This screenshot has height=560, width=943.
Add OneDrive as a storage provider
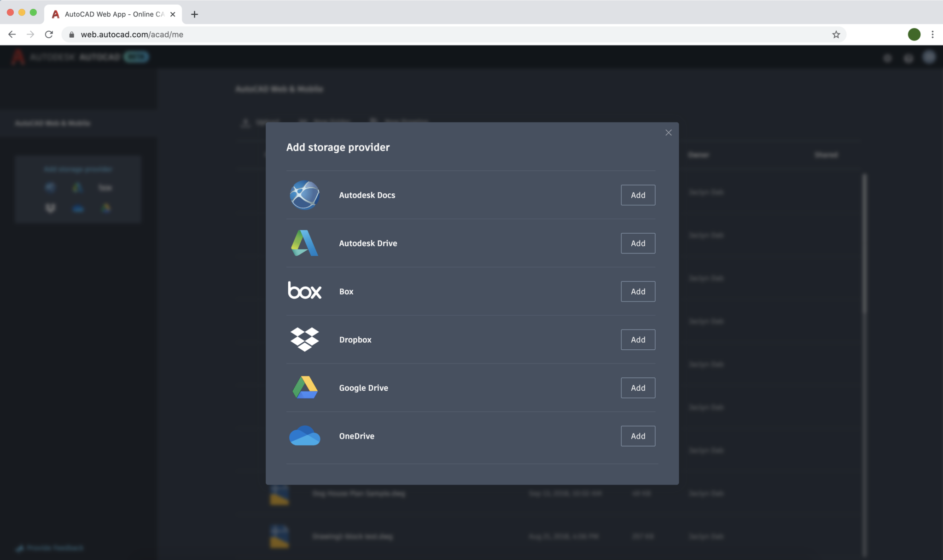(637, 436)
